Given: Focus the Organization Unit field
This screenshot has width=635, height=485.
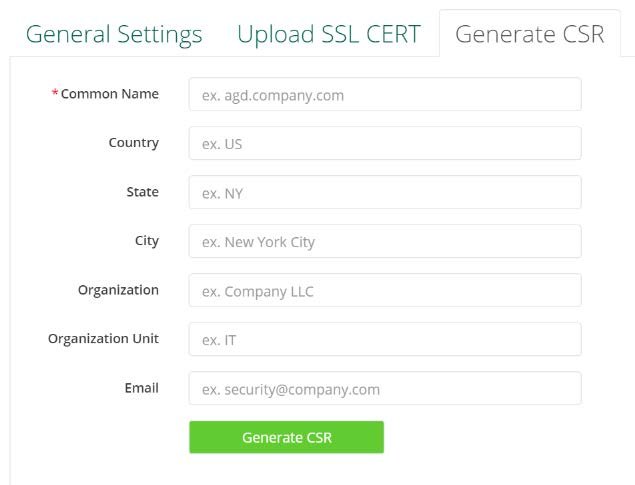Looking at the screenshot, I should coord(385,339).
